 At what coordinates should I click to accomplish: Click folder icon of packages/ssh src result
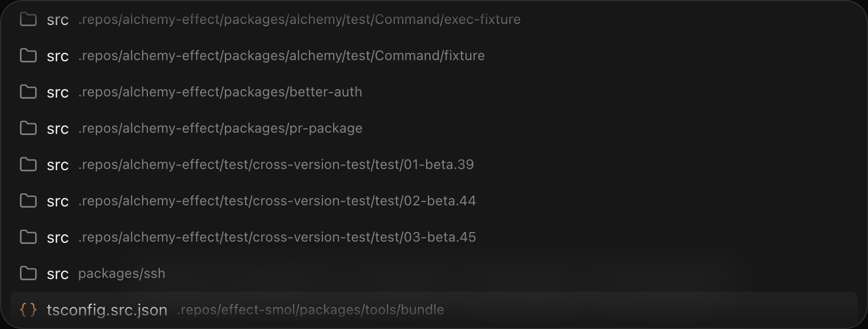pyautogui.click(x=28, y=273)
